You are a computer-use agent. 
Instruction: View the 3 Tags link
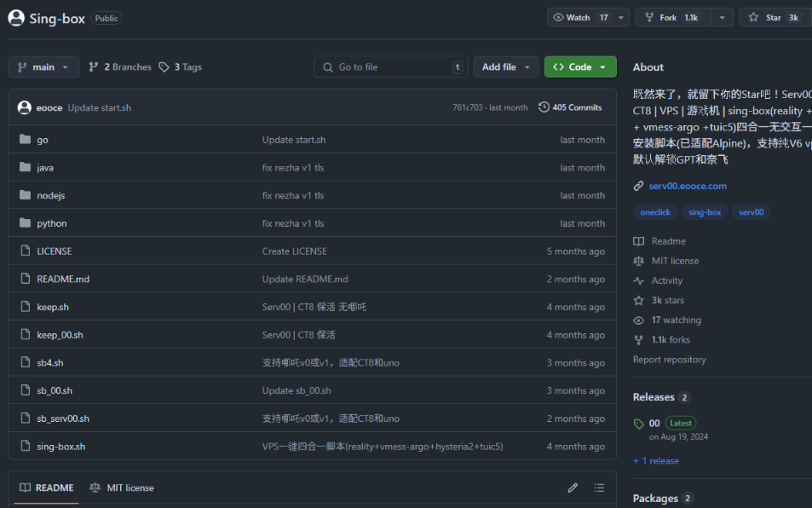tap(181, 66)
